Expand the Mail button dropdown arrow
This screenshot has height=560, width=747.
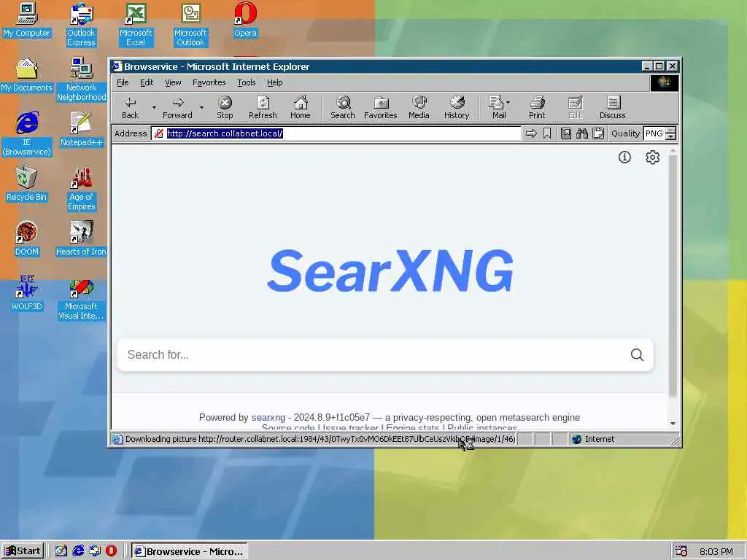[x=508, y=102]
